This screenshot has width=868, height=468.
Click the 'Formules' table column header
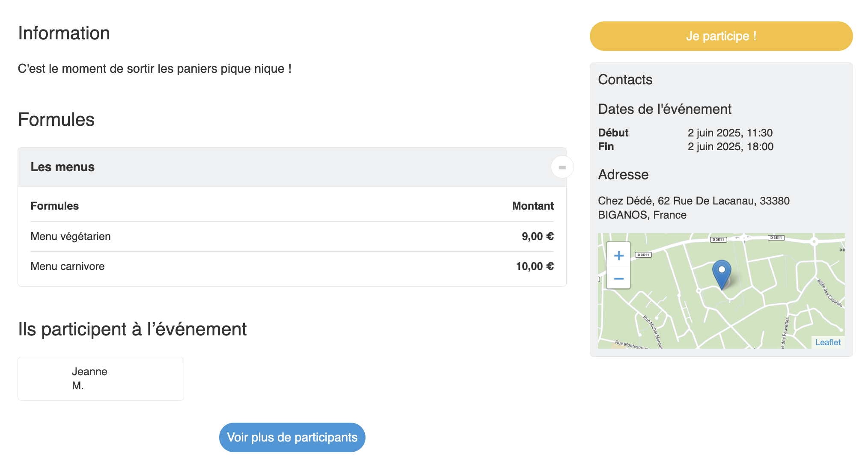[x=55, y=206]
